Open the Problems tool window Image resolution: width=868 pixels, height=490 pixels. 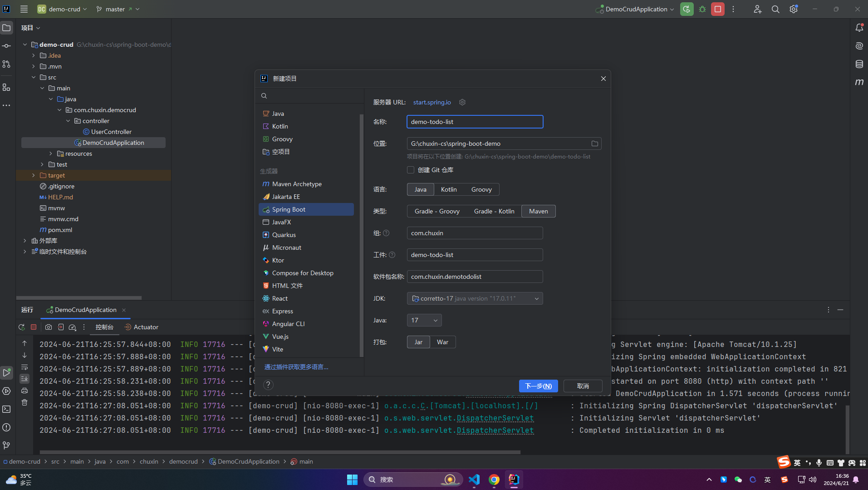pyautogui.click(x=6, y=427)
